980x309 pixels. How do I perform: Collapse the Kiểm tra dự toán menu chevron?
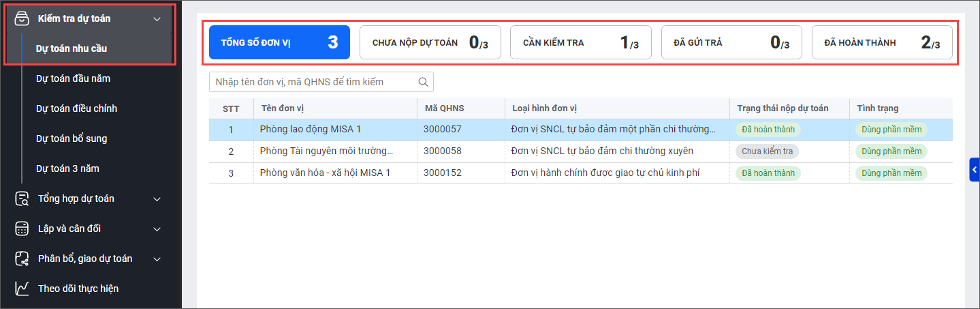157,19
